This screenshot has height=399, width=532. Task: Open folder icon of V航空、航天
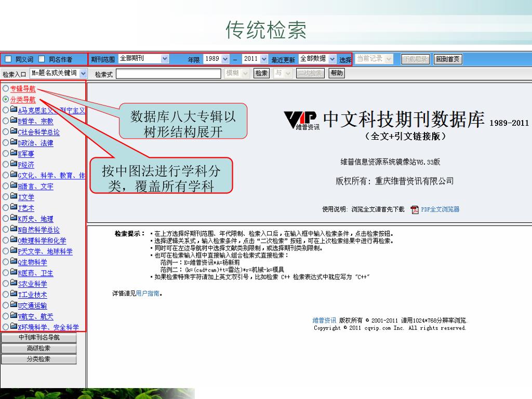click(x=14, y=315)
